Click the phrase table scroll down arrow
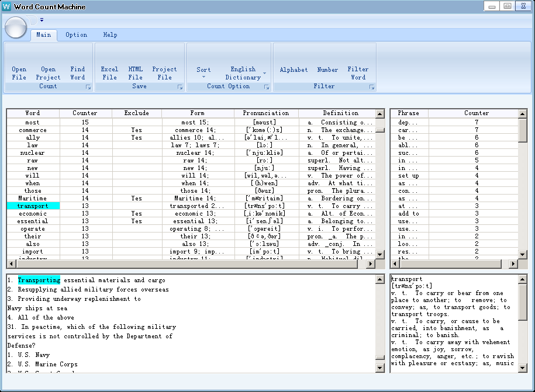Screen dimensions: 535x392 point(522,254)
